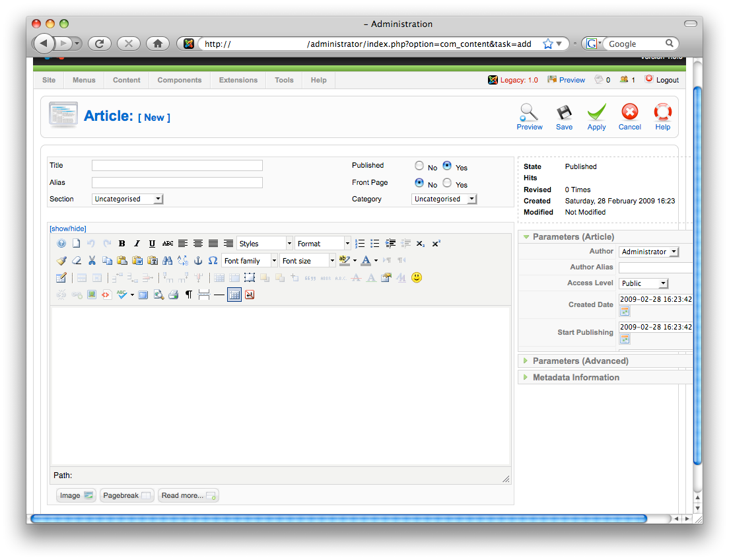Toggle visual paragraph marks icon
This screenshot has height=560, width=729.
coord(189,295)
